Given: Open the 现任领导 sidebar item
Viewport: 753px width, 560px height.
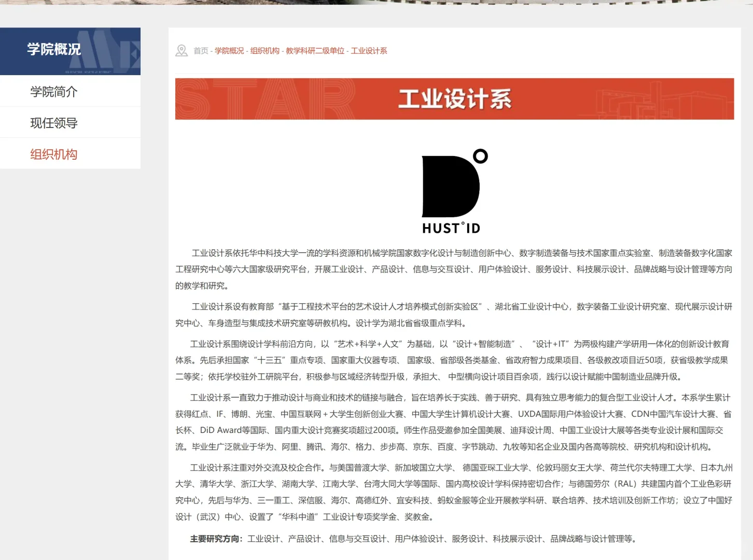Looking at the screenshot, I should [70, 122].
